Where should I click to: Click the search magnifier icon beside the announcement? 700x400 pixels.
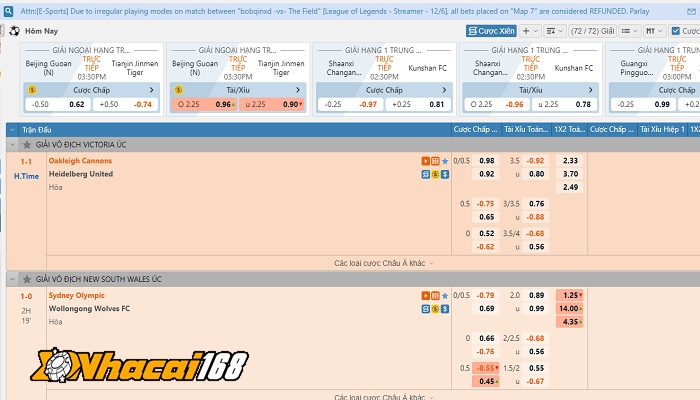pos(8,11)
